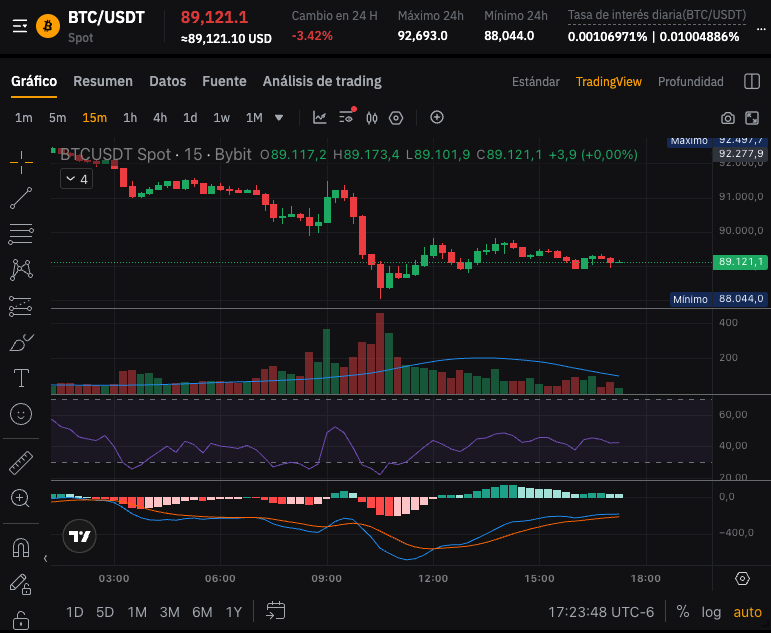
Task: Open the candlestick style icon
Action: pos(372,118)
